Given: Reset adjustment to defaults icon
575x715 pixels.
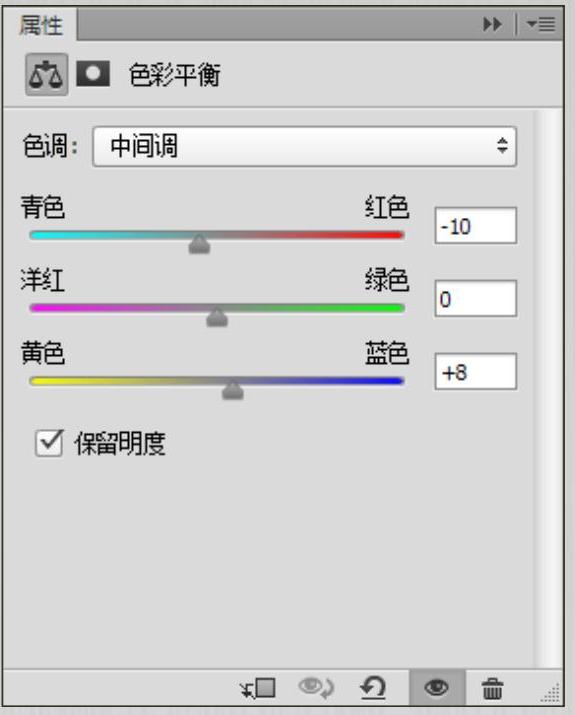Looking at the screenshot, I should point(373,688).
